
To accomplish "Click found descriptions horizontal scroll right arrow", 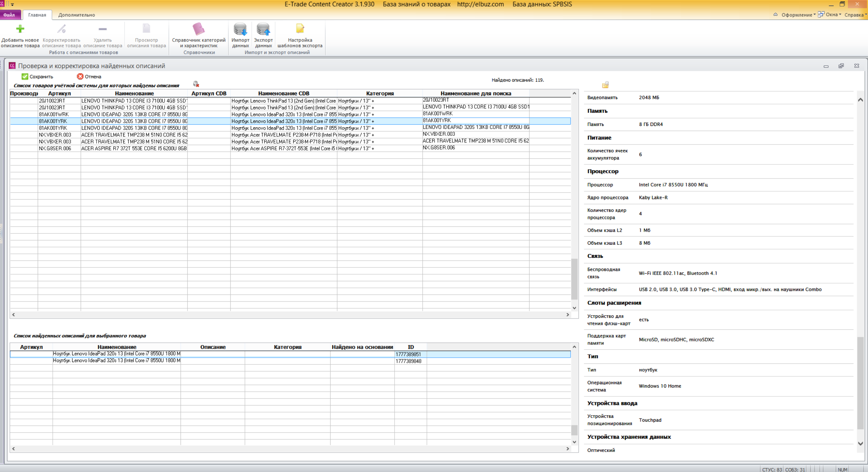I will [568, 449].
